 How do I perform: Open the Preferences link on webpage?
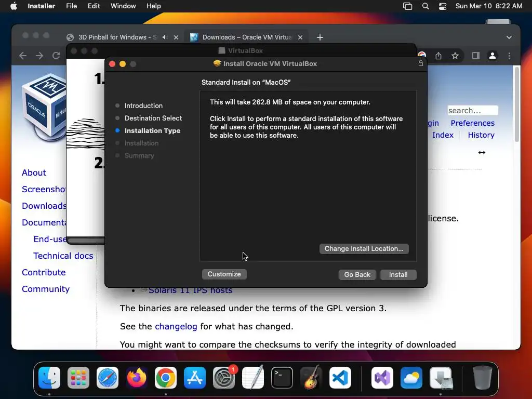472,123
